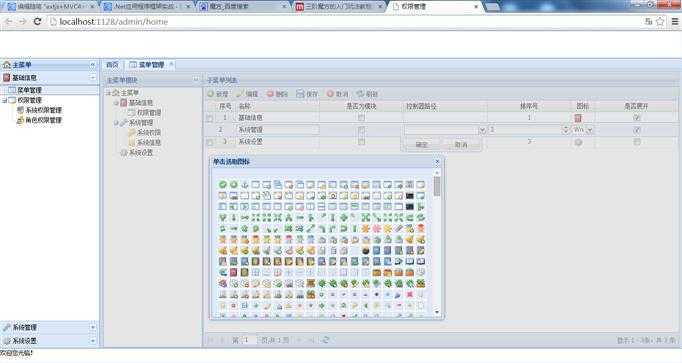Reload the page with browser refresh button
The image size is (682, 363).
point(37,21)
